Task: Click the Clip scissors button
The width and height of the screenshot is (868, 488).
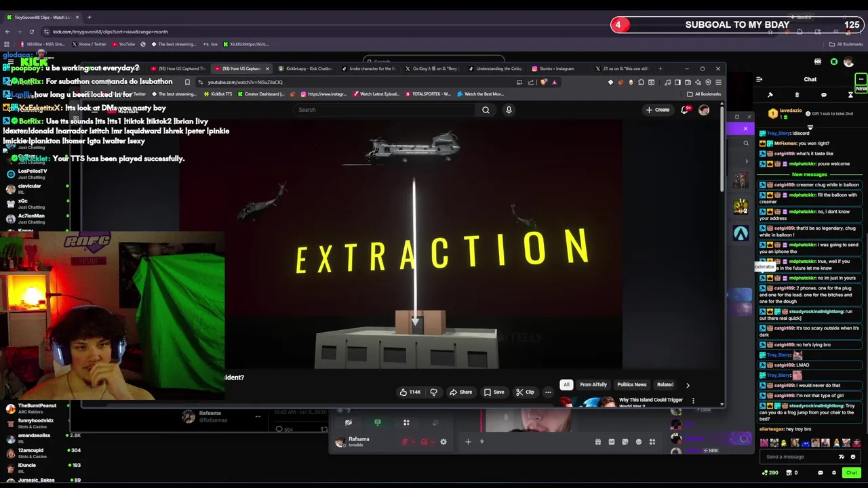Action: click(525, 392)
